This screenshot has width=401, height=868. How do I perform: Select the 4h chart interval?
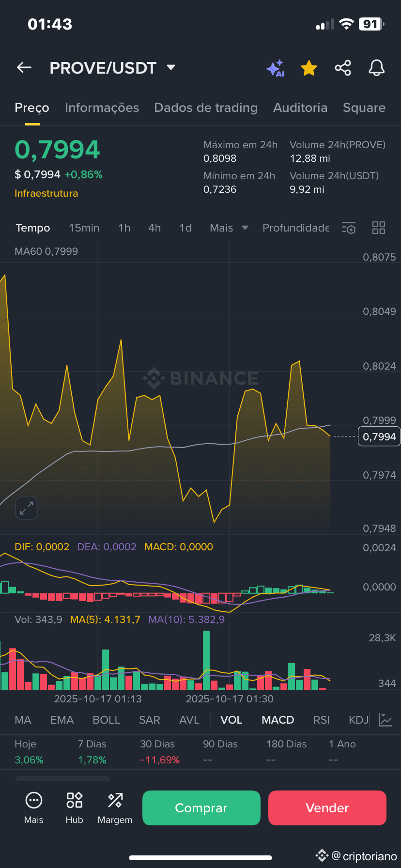[154, 228]
